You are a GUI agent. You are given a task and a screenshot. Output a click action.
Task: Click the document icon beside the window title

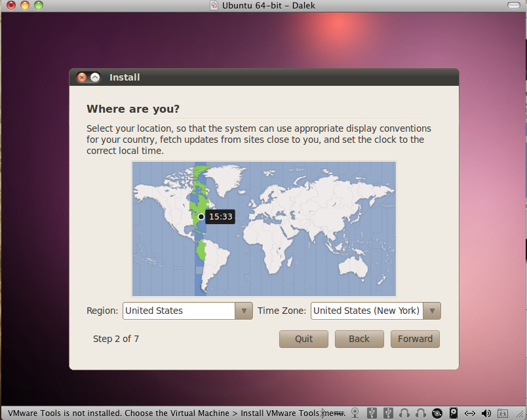tap(214, 5)
